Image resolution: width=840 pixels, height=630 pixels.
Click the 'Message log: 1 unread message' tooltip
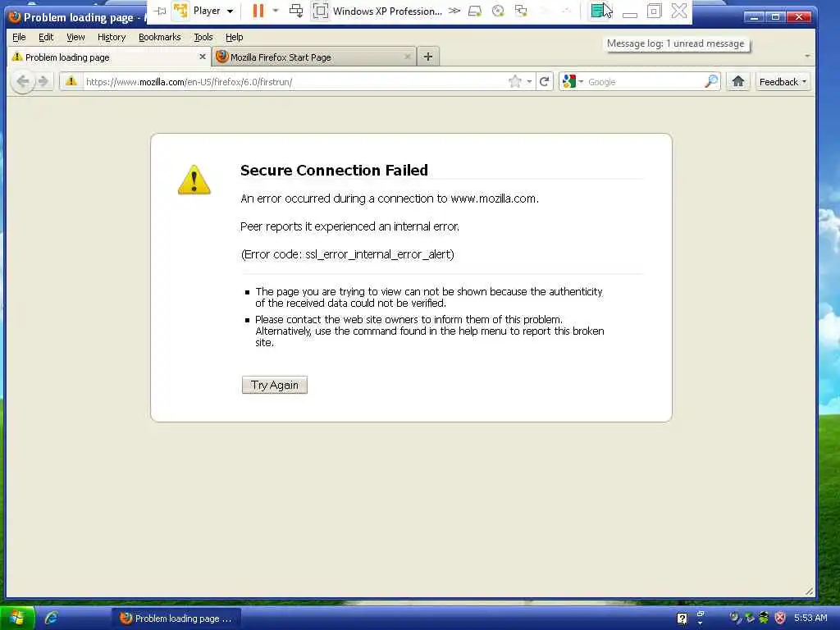tap(676, 43)
